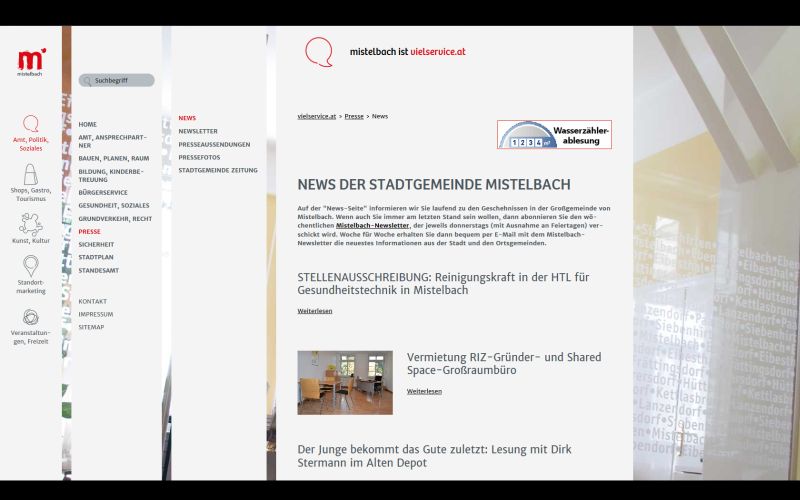Click the red speech bubble header icon
Screen dimensions: 800x500
click(319, 52)
